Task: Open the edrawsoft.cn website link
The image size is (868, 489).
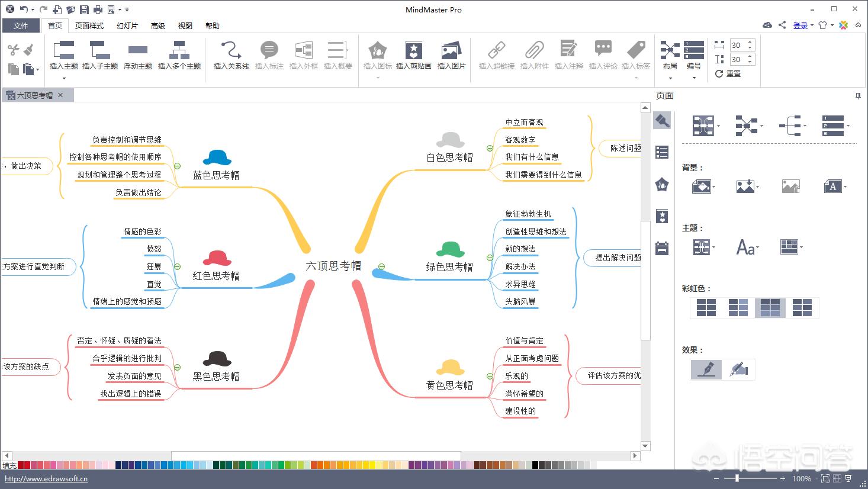Action: (x=46, y=479)
